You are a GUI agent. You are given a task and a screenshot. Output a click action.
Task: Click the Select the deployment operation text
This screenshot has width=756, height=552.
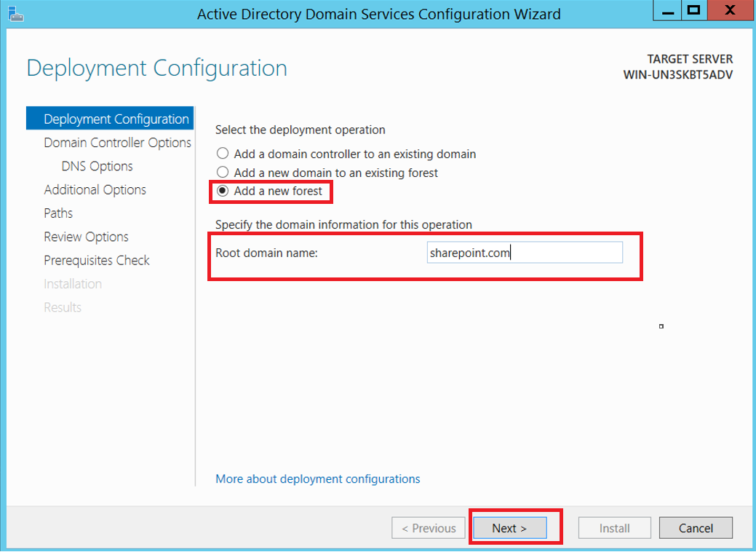(x=301, y=130)
